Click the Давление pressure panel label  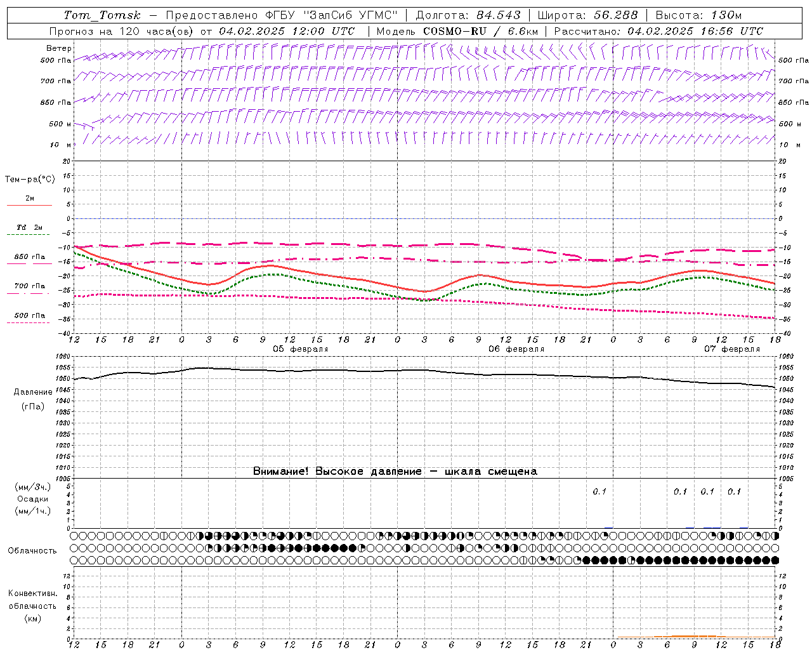click(32, 392)
